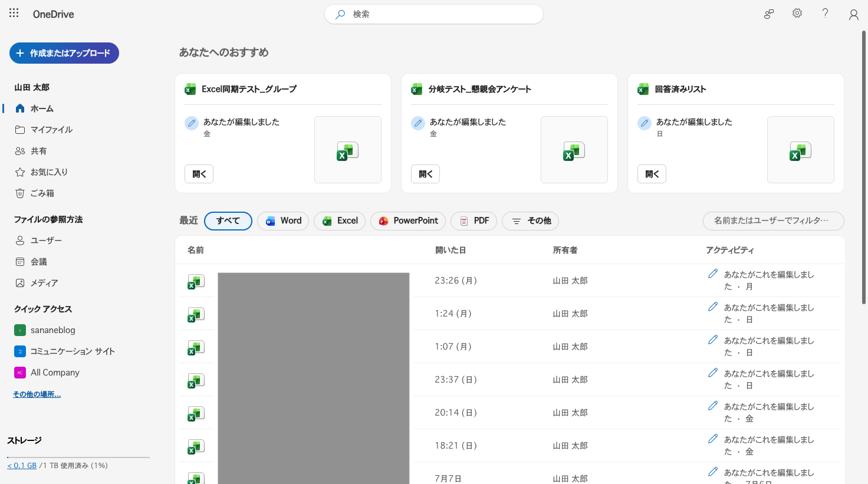Click Excel file icon in 20:14 (日) row
The width and height of the screenshot is (868, 484).
click(196, 414)
